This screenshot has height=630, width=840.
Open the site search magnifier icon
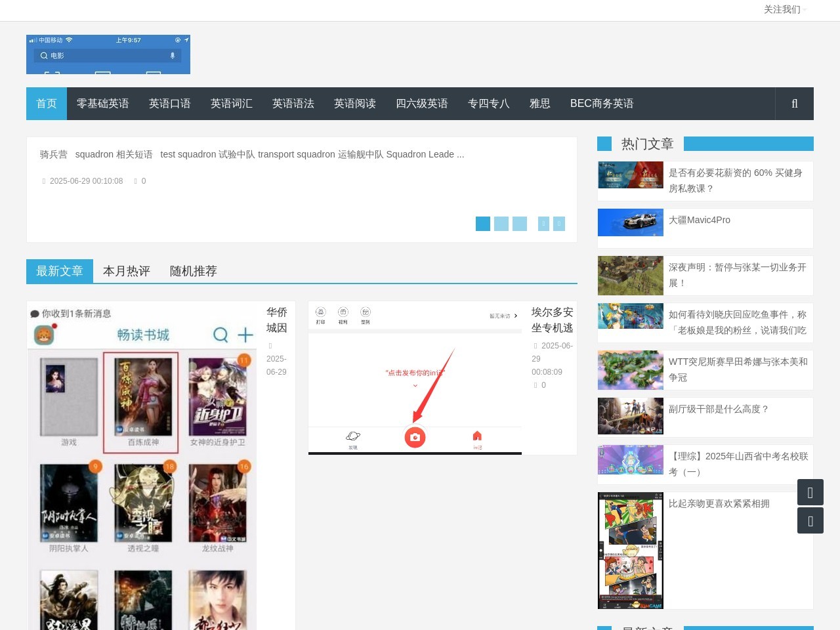pos(794,104)
